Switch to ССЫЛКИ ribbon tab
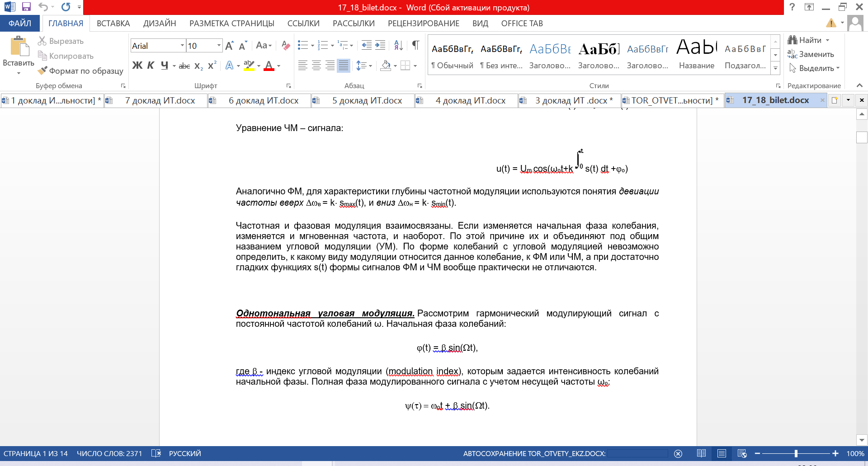Image resolution: width=868 pixels, height=466 pixels. pos(303,24)
